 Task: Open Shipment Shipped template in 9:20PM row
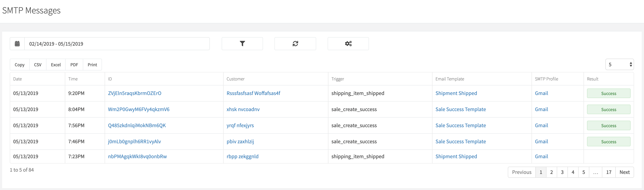456,93
